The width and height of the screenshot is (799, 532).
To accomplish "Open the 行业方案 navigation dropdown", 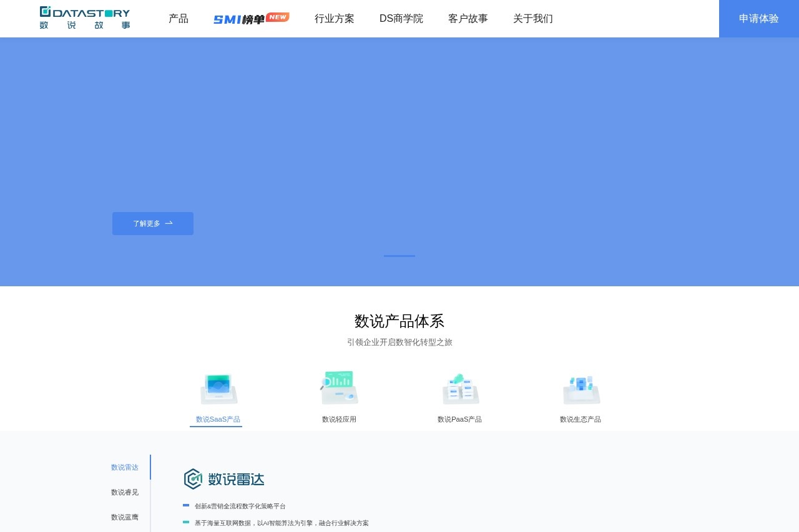I will [334, 19].
